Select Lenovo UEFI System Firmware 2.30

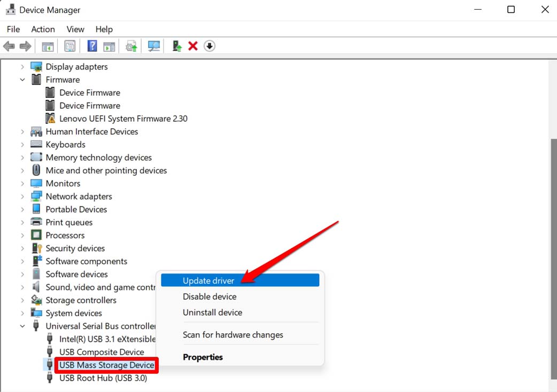coord(123,119)
